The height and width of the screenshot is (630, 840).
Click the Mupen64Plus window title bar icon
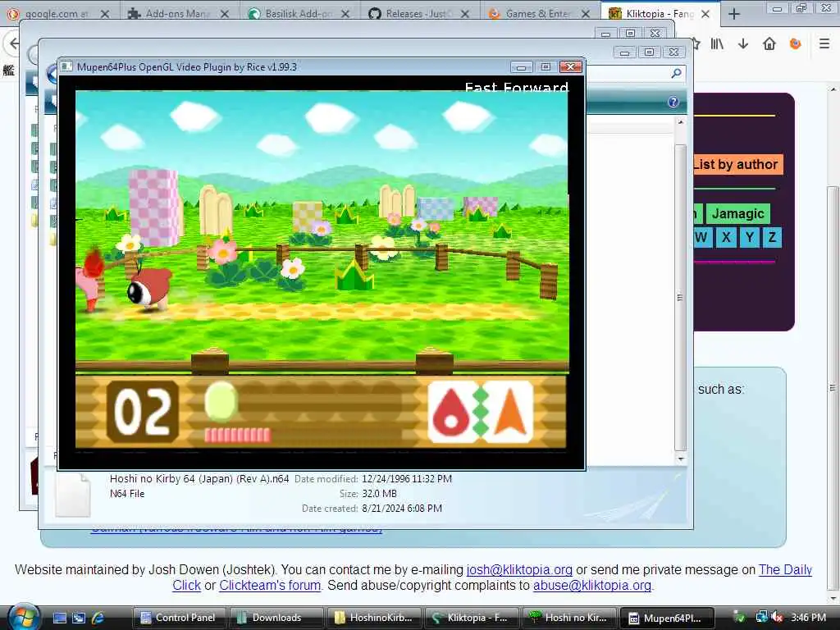(66, 67)
